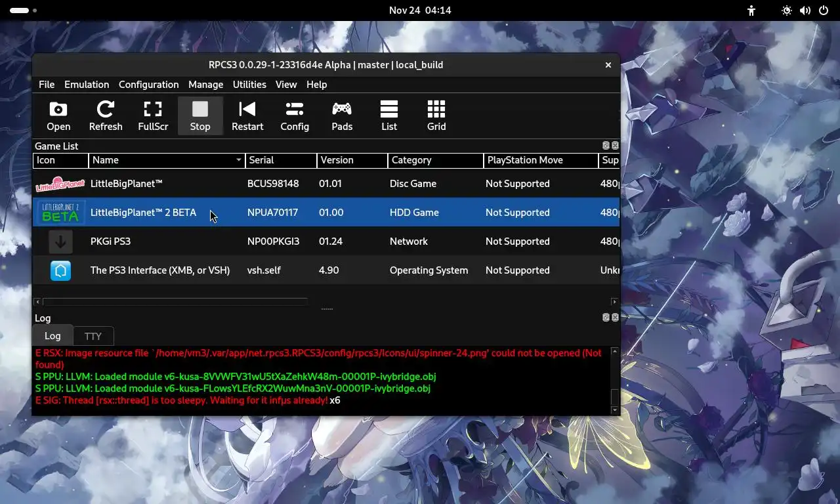Switch to List view
Screen dimensions: 840x504
[389, 116]
